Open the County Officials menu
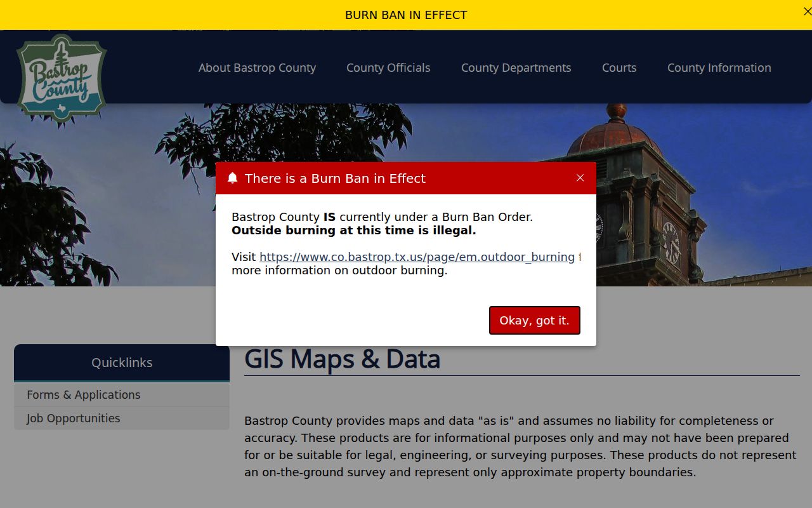812x508 pixels. pyautogui.click(x=388, y=68)
